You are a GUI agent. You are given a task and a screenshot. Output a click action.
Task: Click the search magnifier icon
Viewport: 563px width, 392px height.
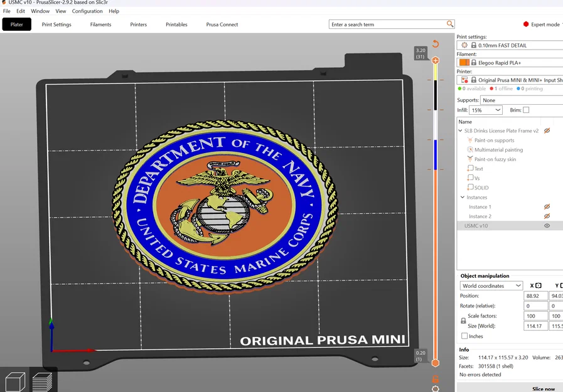(x=450, y=24)
